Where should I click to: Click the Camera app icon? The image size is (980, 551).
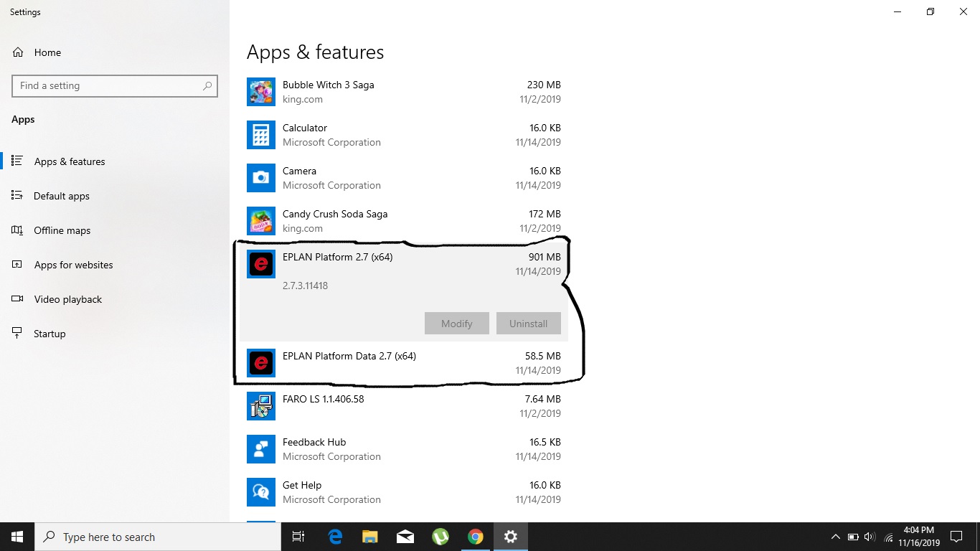pyautogui.click(x=261, y=178)
